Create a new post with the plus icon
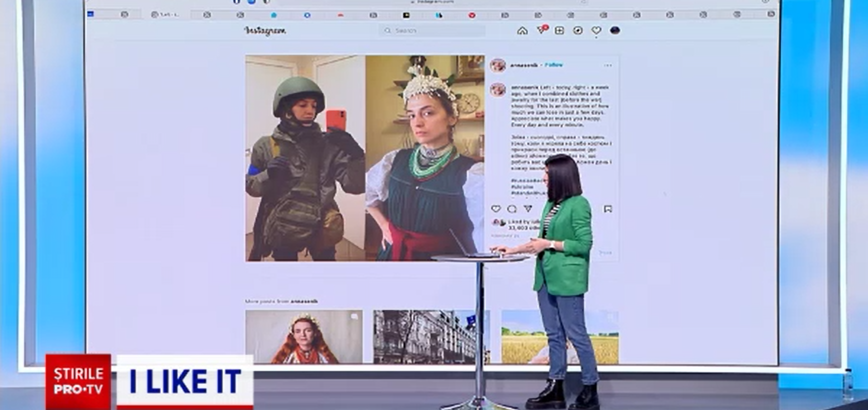This screenshot has height=410, width=868. (x=559, y=31)
